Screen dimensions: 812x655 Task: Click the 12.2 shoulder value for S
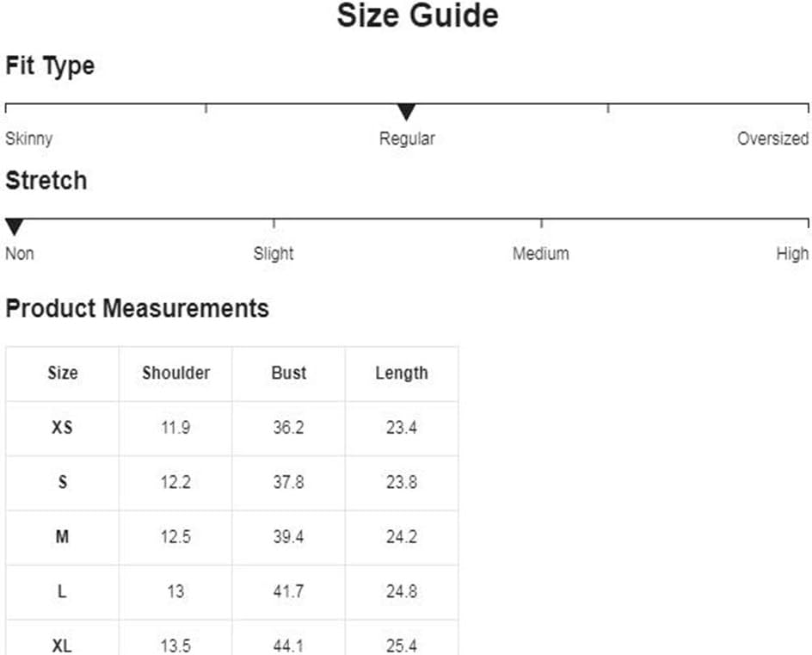coord(175,483)
